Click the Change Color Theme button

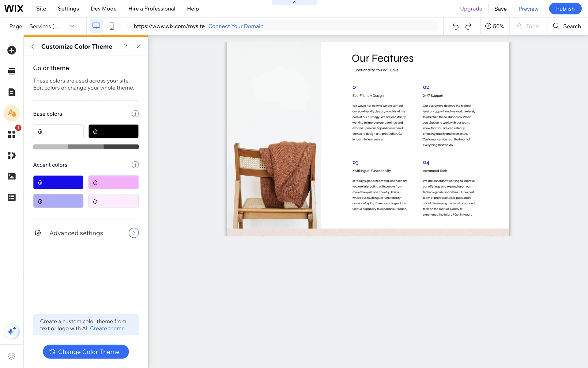86,352
